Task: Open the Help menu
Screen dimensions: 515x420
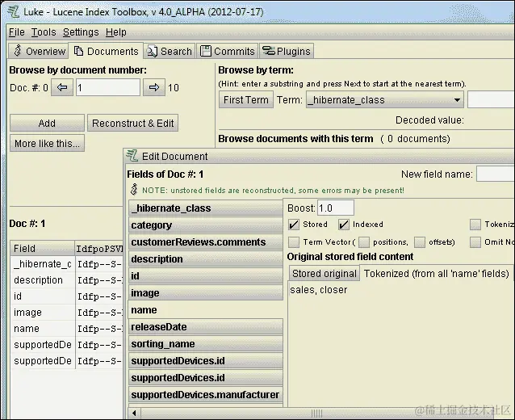Action: [116, 32]
